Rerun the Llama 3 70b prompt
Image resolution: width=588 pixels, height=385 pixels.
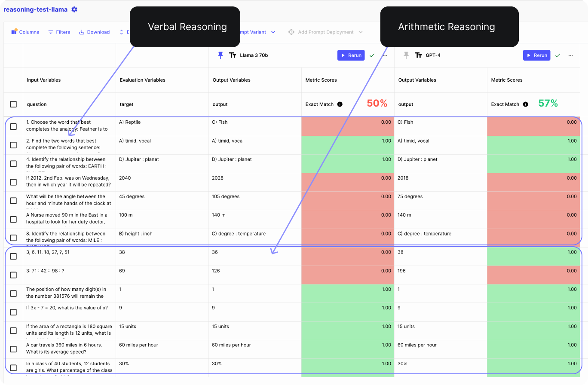tap(351, 55)
